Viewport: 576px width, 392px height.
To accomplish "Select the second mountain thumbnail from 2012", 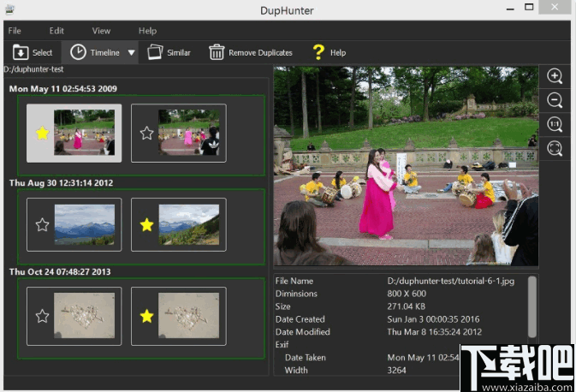I will [188, 224].
